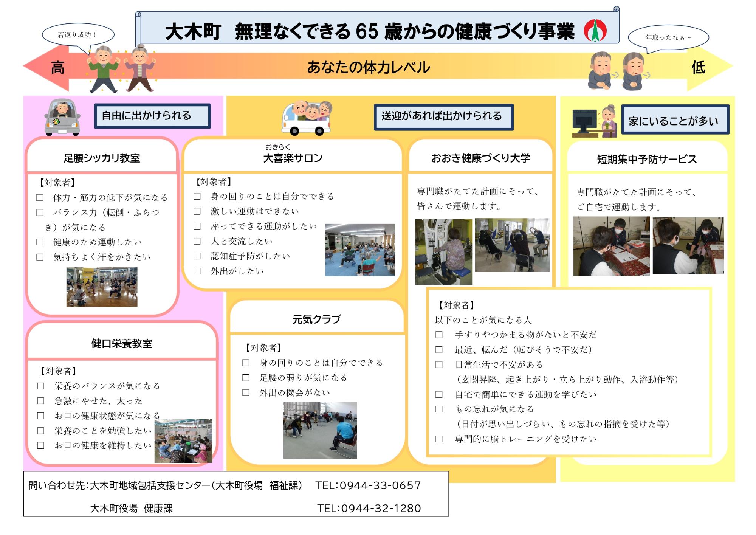Check もの忘れが気になる box
756x535 pixels.
439,409
